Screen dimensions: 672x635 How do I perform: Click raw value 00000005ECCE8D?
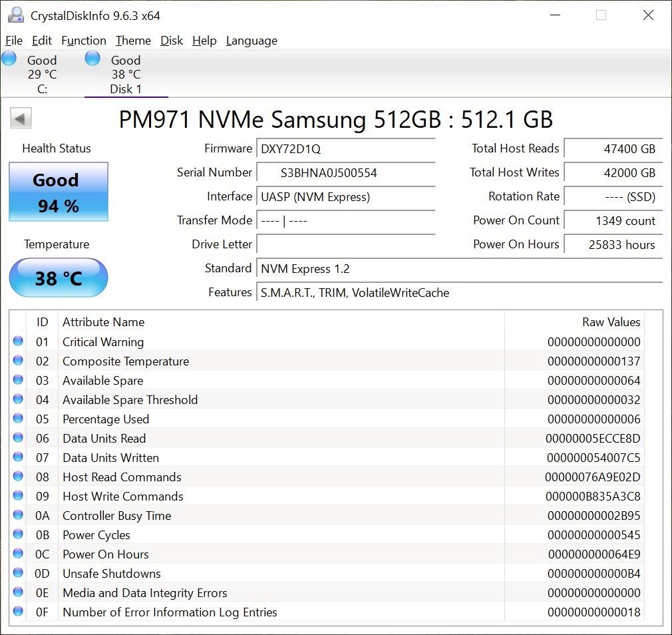tap(593, 438)
